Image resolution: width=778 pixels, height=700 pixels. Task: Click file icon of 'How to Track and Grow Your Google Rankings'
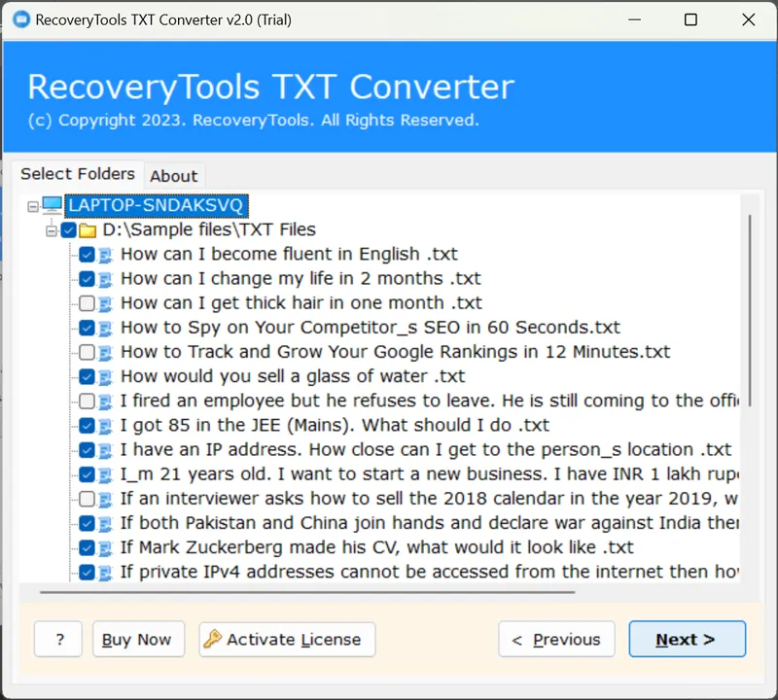pos(105,353)
